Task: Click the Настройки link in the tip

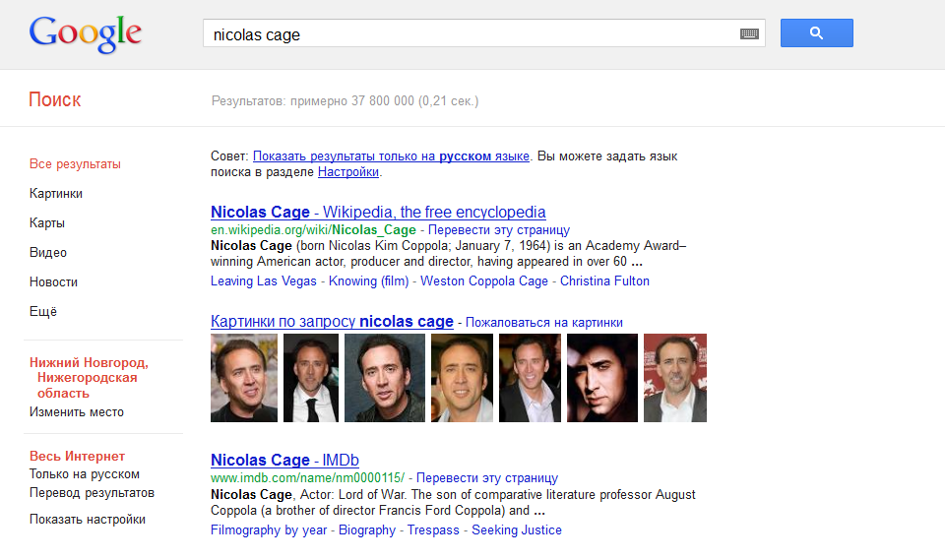Action: click(x=347, y=172)
